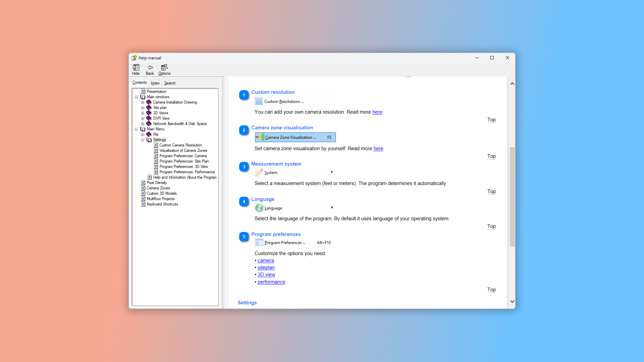Expand the File tree node
Viewport: 644px width, 362px height.
coord(143,134)
